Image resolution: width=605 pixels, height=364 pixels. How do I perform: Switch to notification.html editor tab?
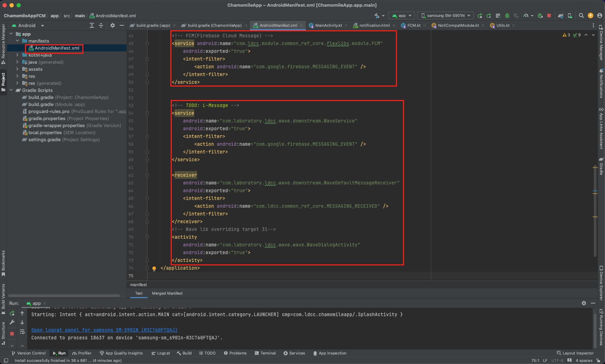[x=374, y=25]
